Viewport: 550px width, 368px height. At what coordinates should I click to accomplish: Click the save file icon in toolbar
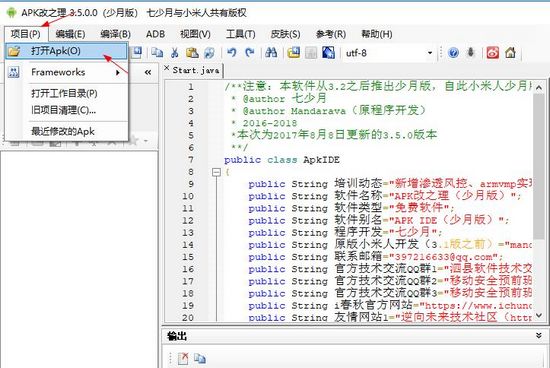pos(136,53)
